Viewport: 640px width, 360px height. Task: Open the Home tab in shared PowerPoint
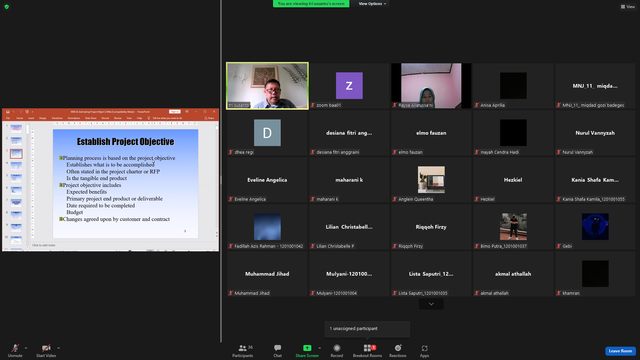[x=20, y=118]
